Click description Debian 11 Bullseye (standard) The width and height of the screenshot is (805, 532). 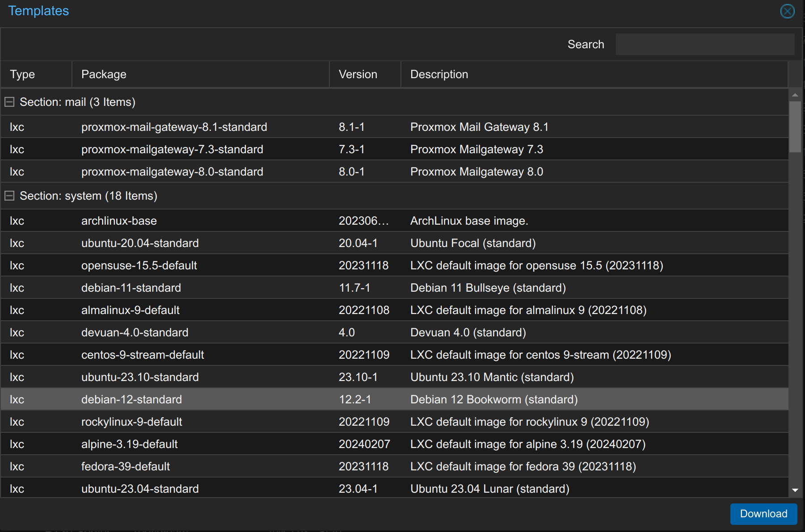pyautogui.click(x=488, y=288)
